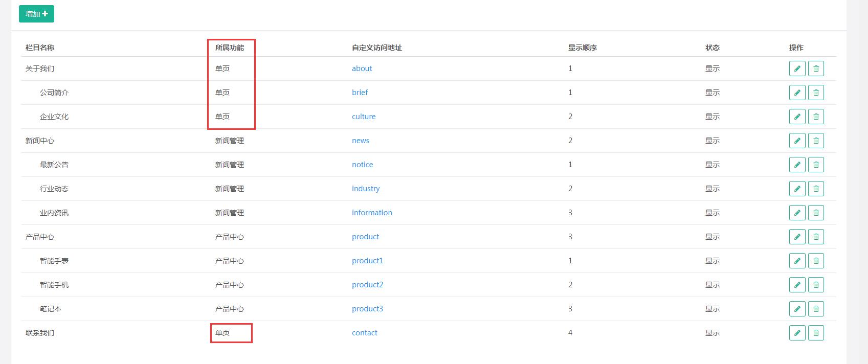Click the 显示顺序 column header
Screen dimensions: 868x364
[582, 48]
